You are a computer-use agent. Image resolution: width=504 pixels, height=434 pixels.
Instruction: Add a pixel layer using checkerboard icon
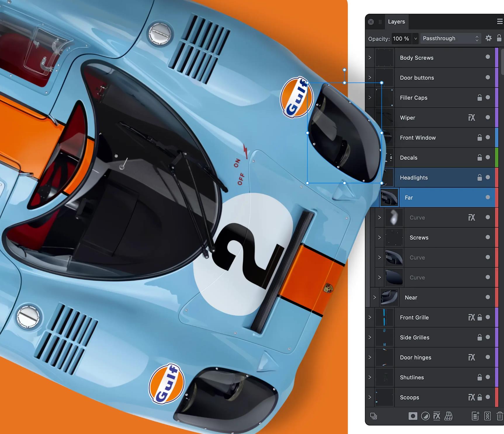[x=487, y=416]
